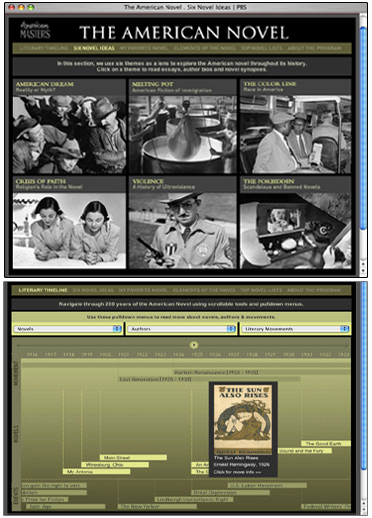Click the Lost Generation movement bar
This screenshot has width=372, height=518.
pos(209,379)
